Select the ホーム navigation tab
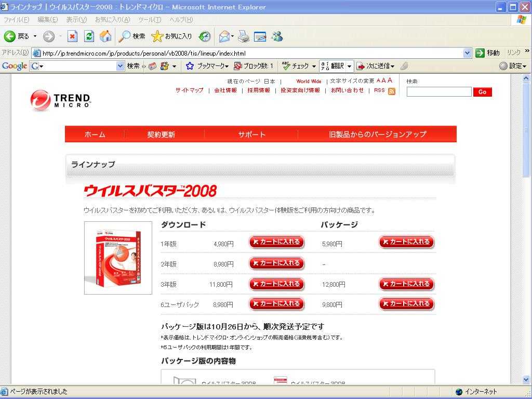 [95, 135]
